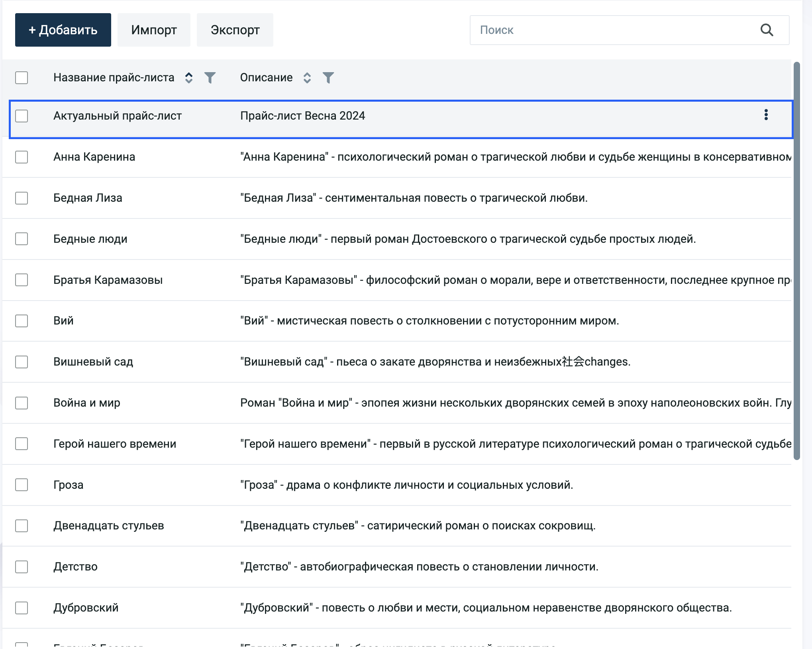
Task: Open filter for Название прайс-листа column
Action: pyautogui.click(x=210, y=78)
